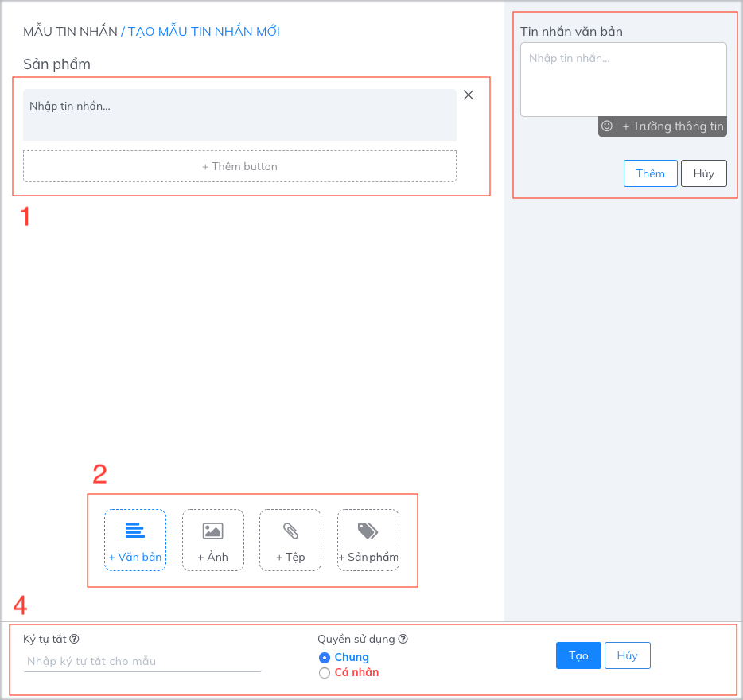743x700 pixels.
Task: Click the help icon next to Ký tự tắt
Action: point(74,639)
